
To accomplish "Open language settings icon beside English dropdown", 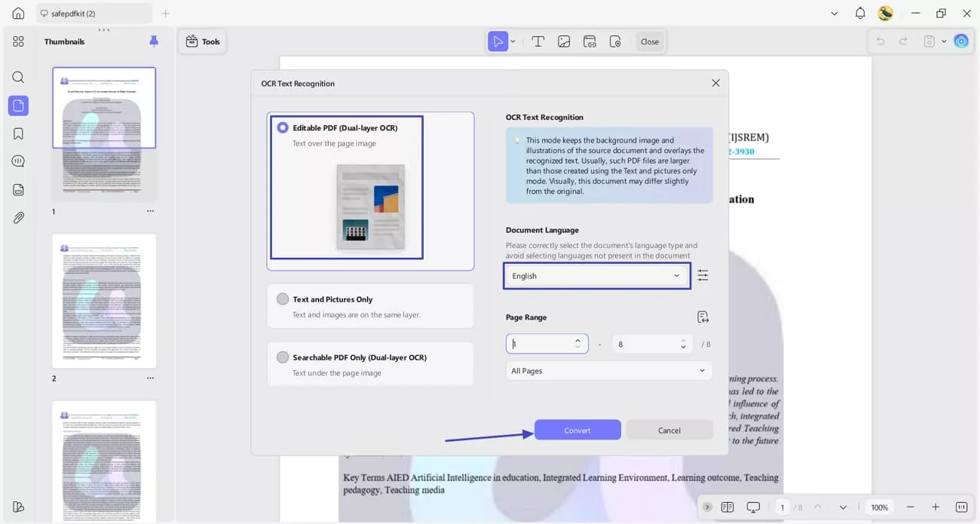I will click(x=703, y=276).
